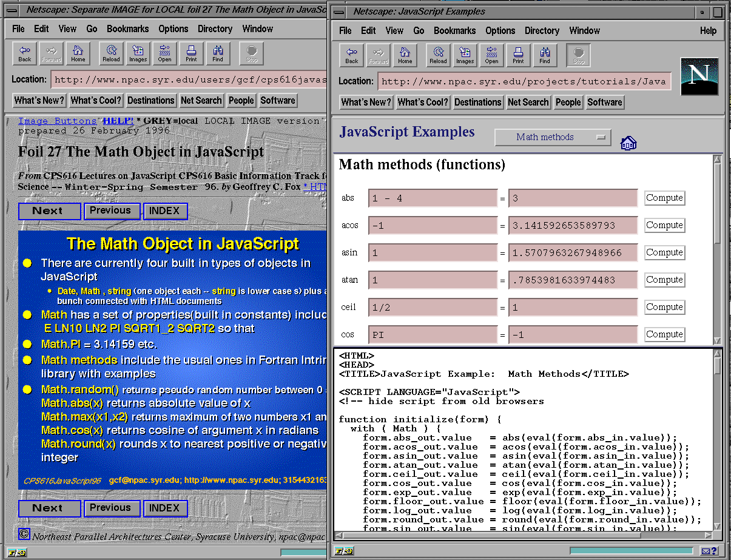731x560 pixels.
Task: Click Find icon in left Netscape window
Action: [218, 53]
